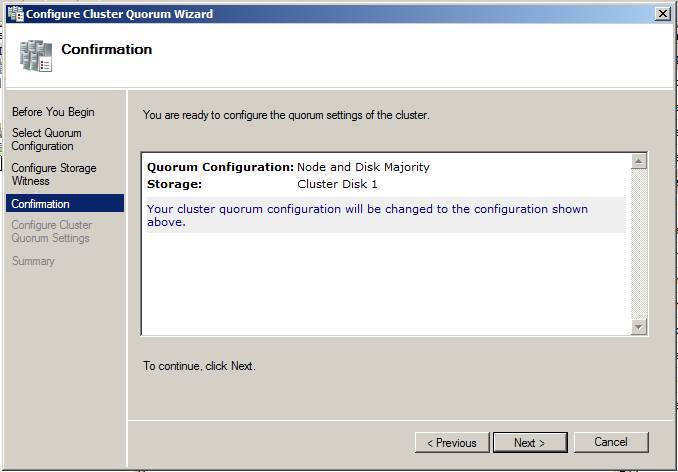Click the greyed-out Summary step

33,261
